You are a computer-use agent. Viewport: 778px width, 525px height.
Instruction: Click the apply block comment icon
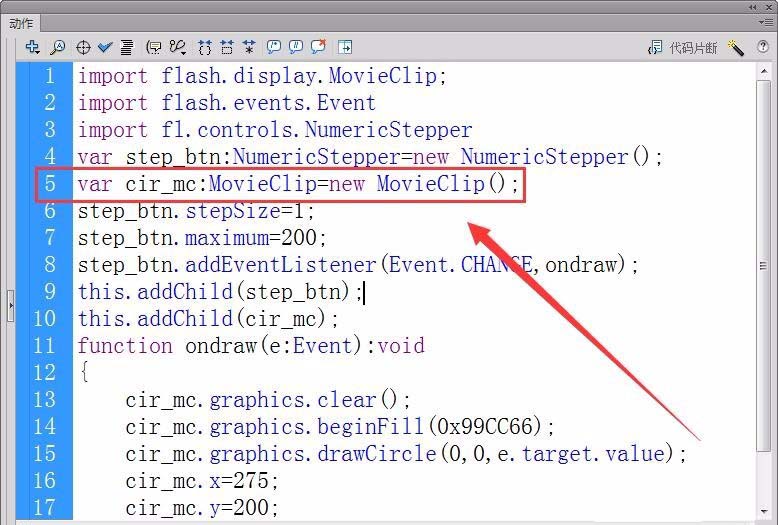[x=274, y=47]
